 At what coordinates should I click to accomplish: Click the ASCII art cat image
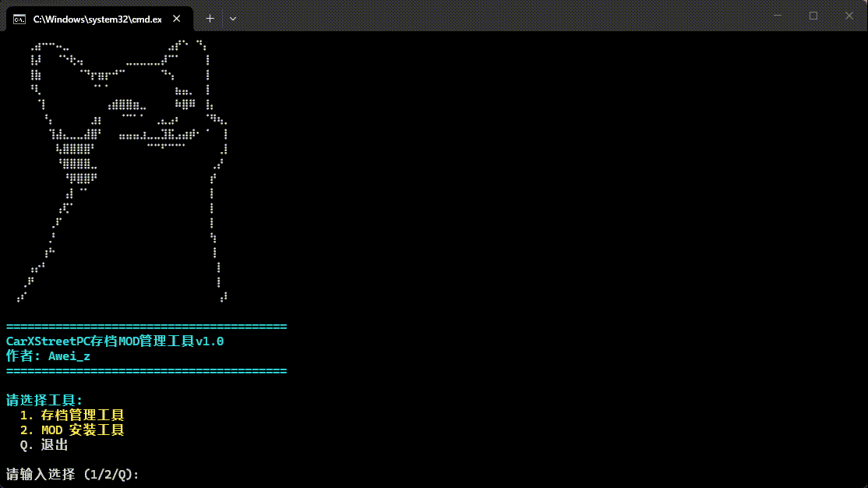click(x=123, y=172)
